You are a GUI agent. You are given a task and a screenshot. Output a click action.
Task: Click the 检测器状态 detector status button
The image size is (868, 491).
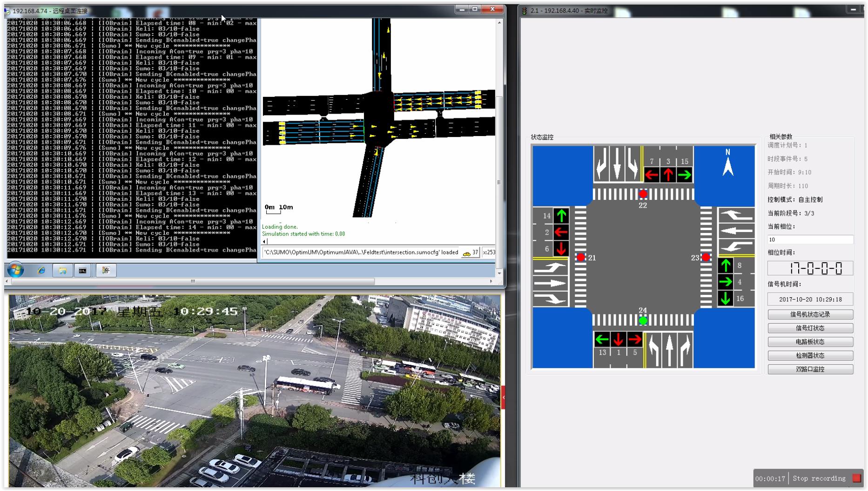[810, 355]
